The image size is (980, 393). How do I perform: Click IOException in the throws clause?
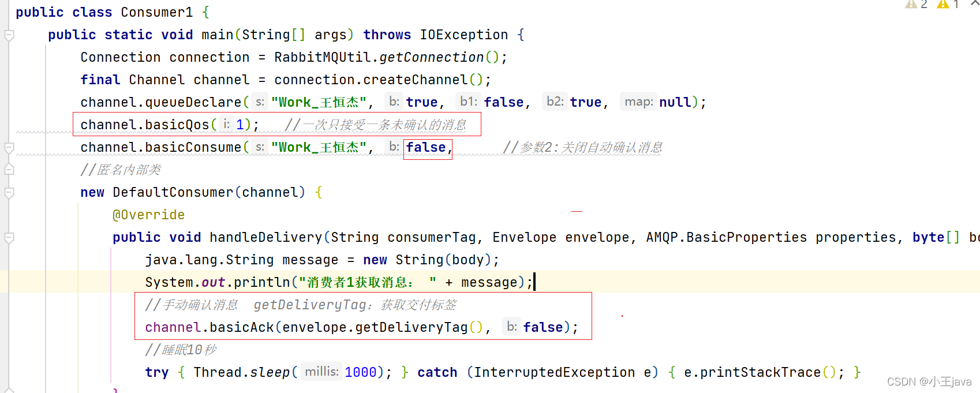point(463,35)
